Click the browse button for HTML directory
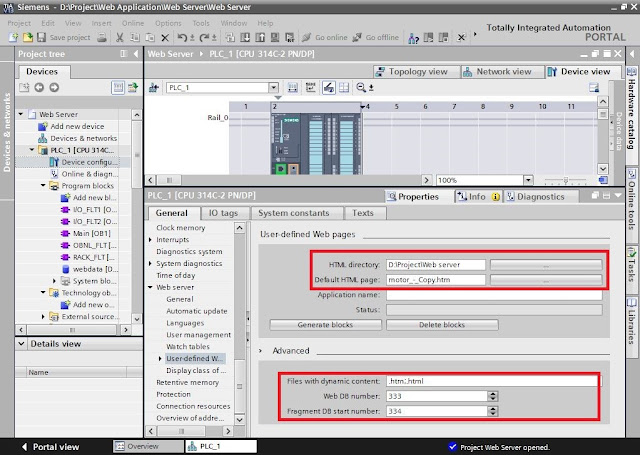This screenshot has width=640, height=455. tap(546, 265)
